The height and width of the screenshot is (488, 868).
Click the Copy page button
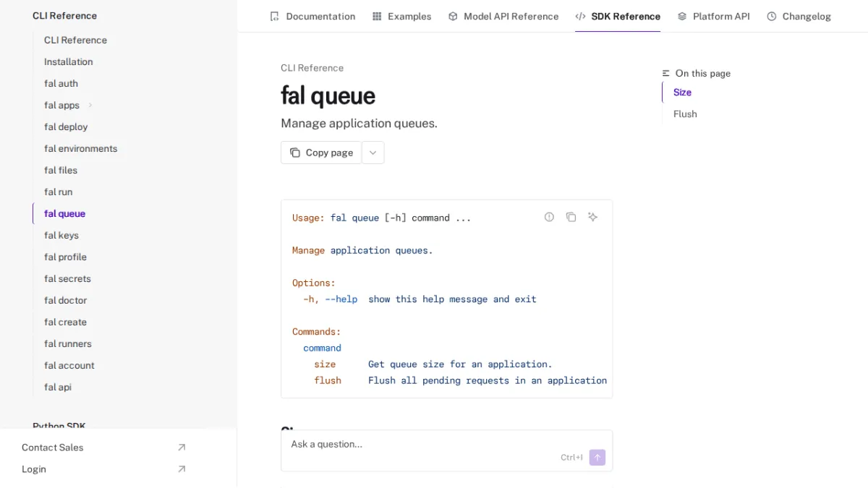pyautogui.click(x=321, y=153)
